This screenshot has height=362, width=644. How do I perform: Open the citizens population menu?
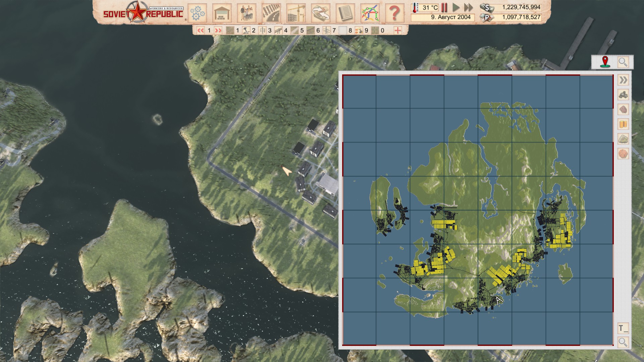pos(247,13)
